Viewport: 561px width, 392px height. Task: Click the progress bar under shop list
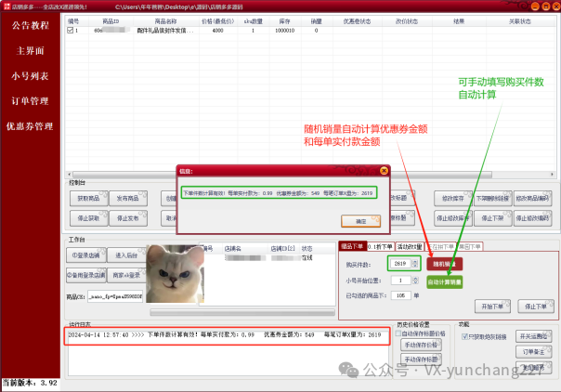[x=242, y=313]
